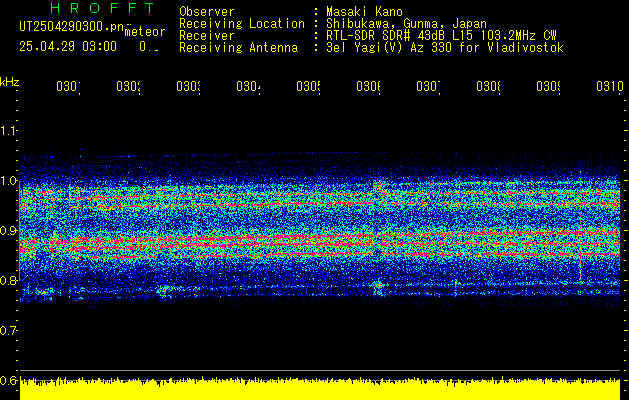Screen dimensions: 629x400
Task: Click the 0.8 frequency axis label
Action: [x=8, y=280]
